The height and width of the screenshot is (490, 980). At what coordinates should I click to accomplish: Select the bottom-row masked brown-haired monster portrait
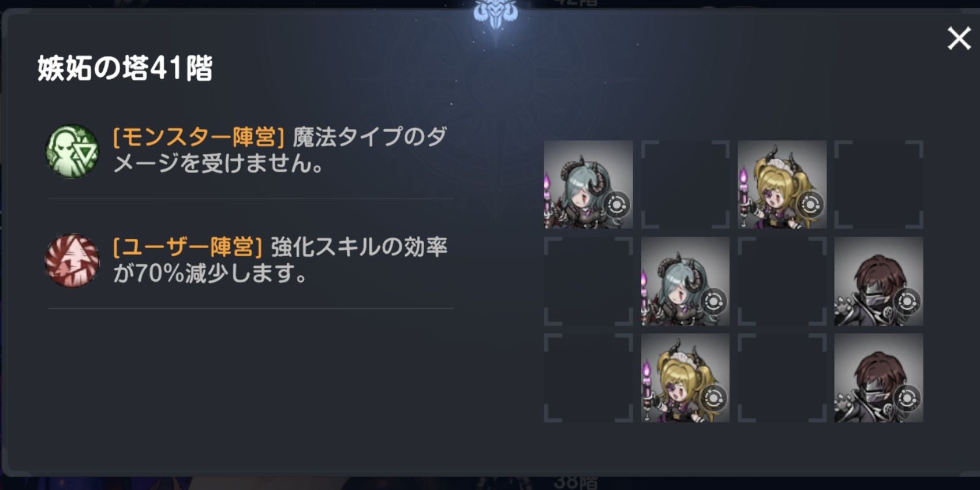878,378
